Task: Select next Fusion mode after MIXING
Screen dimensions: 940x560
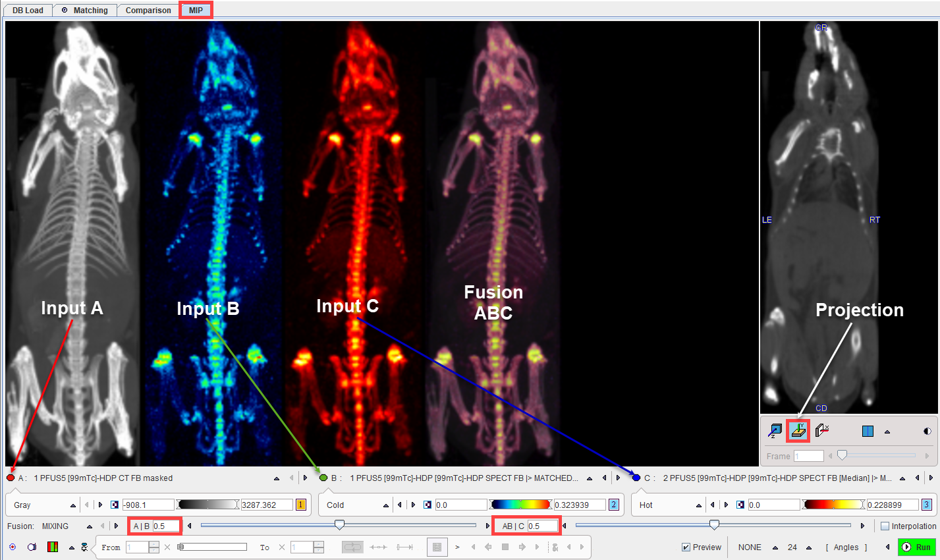Action: click(x=117, y=526)
